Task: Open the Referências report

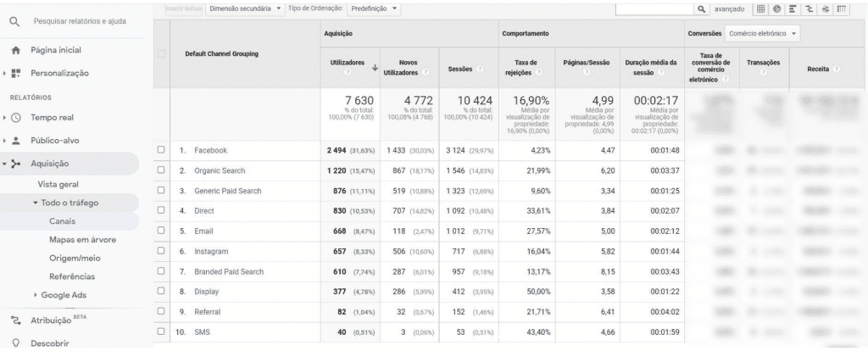Action: pos(72,276)
